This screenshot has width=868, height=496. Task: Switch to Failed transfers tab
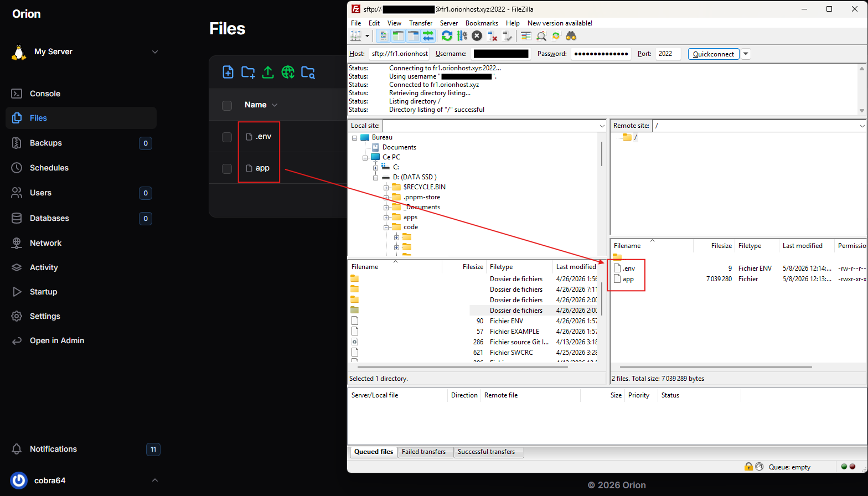[x=424, y=452]
